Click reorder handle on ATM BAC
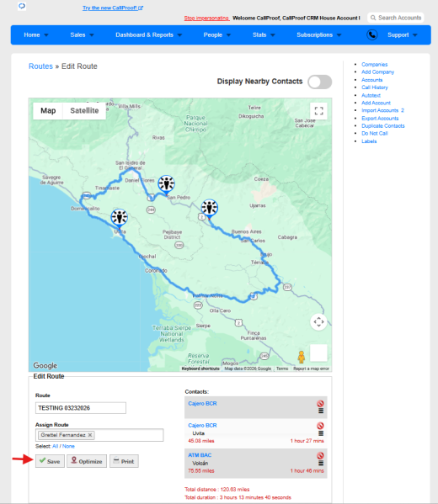This screenshot has height=504, width=438. [321, 463]
